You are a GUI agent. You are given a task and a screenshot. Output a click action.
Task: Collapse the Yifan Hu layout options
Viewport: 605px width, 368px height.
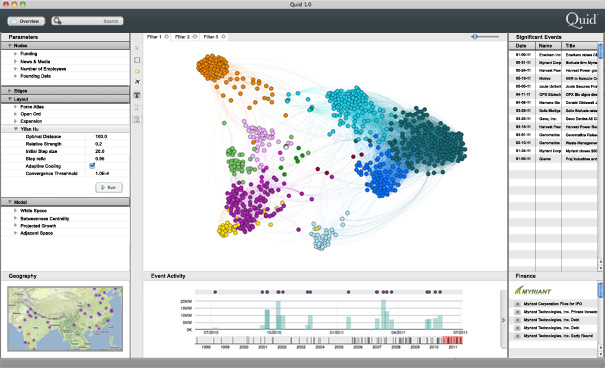pos(16,129)
